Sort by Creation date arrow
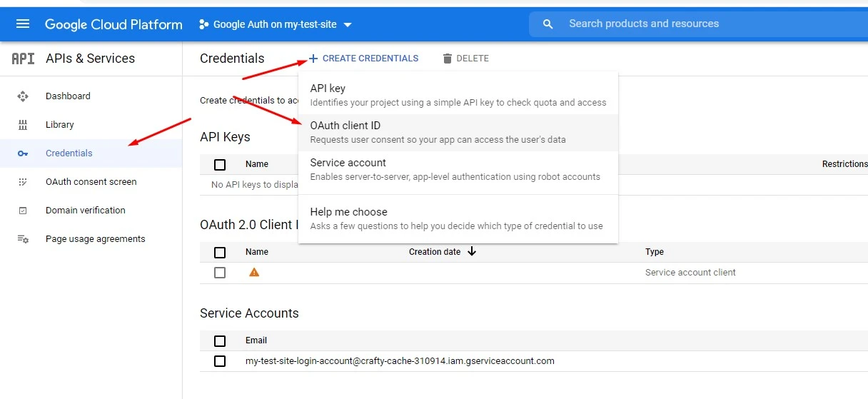The height and width of the screenshot is (399, 868). coord(471,252)
